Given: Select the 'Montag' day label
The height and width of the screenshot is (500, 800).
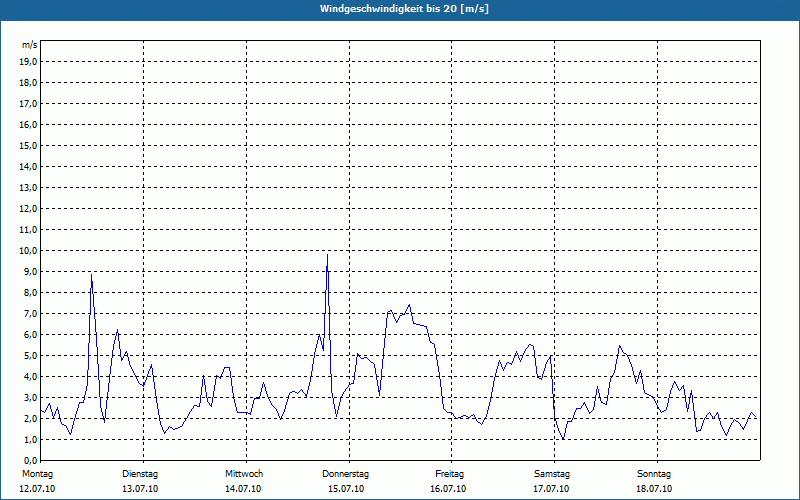Looking at the screenshot, I should (x=37, y=474).
